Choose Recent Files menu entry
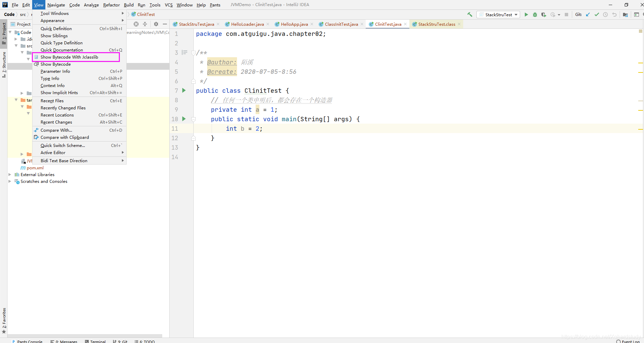644x343 pixels. (79, 101)
